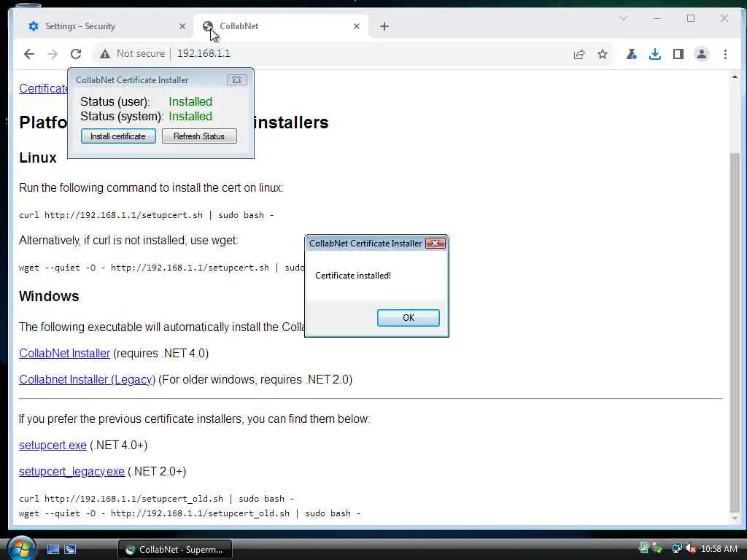Download the setupcert_legacy.exe link
This screenshot has width=747, height=560.
71,472
